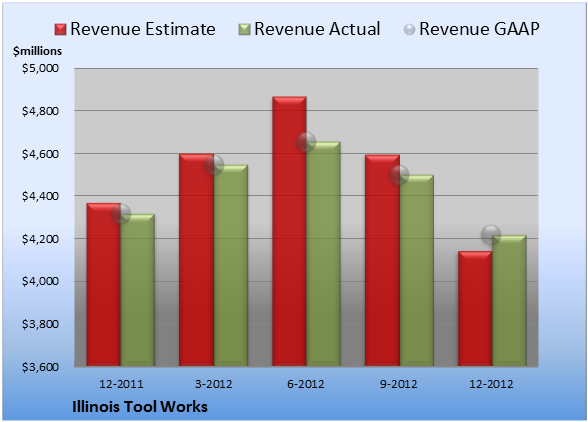This screenshot has width=588, height=422.
Task: Select the green actual bar for 12-2011
Action: pos(138,290)
